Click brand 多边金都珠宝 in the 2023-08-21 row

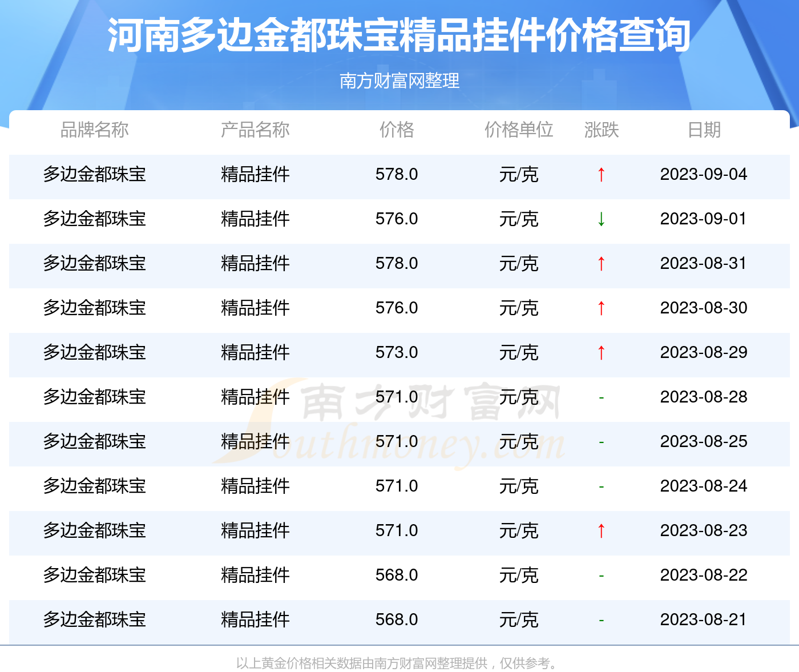point(95,619)
